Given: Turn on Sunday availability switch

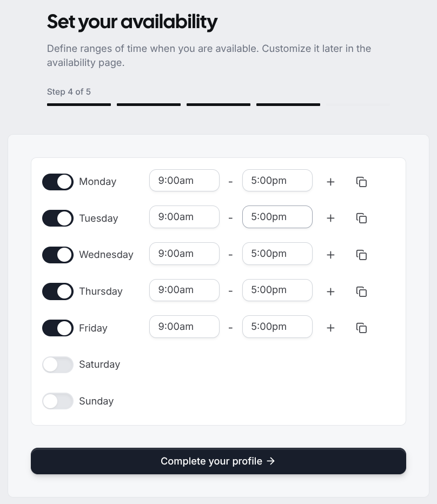Looking at the screenshot, I should click(58, 401).
